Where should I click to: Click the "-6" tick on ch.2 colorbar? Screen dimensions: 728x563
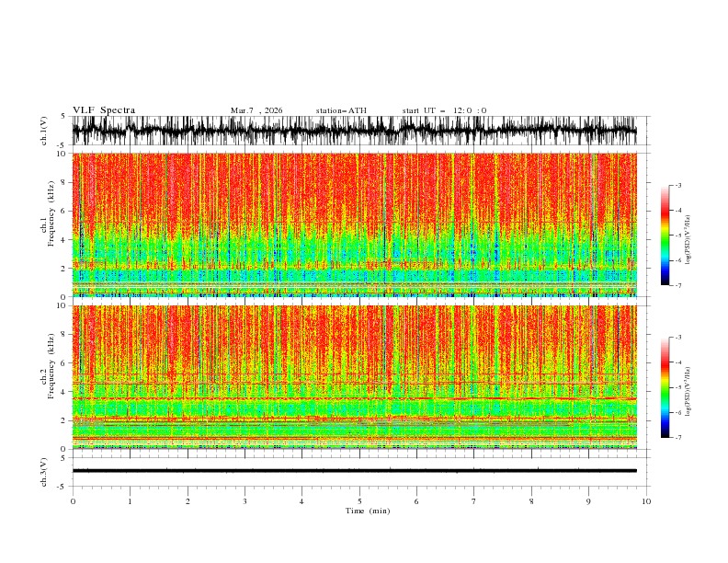(677, 412)
